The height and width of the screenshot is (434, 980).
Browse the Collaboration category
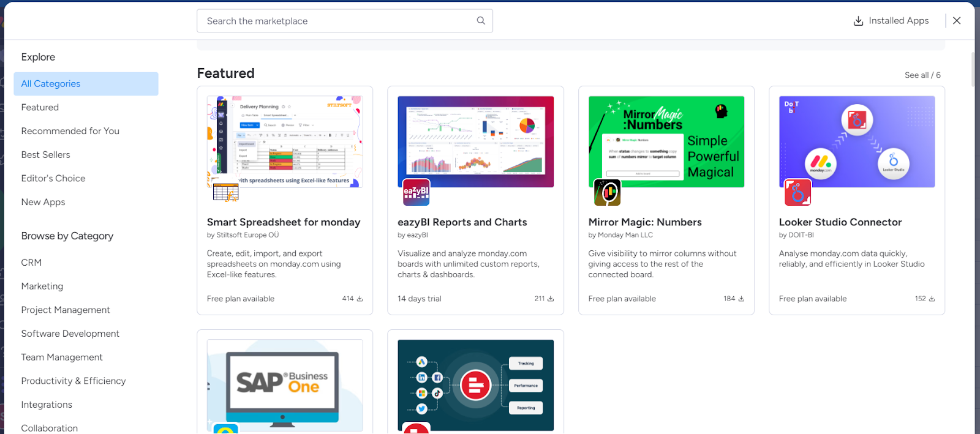point(50,428)
